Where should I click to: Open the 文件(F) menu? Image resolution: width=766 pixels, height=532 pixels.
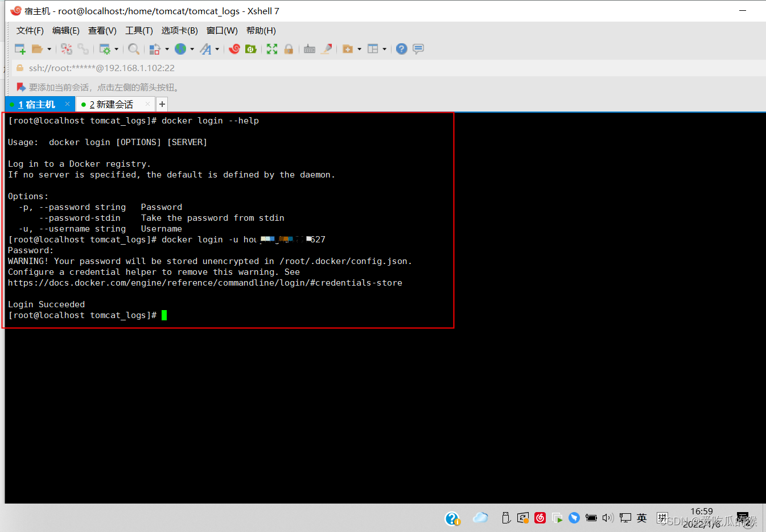(x=30, y=31)
